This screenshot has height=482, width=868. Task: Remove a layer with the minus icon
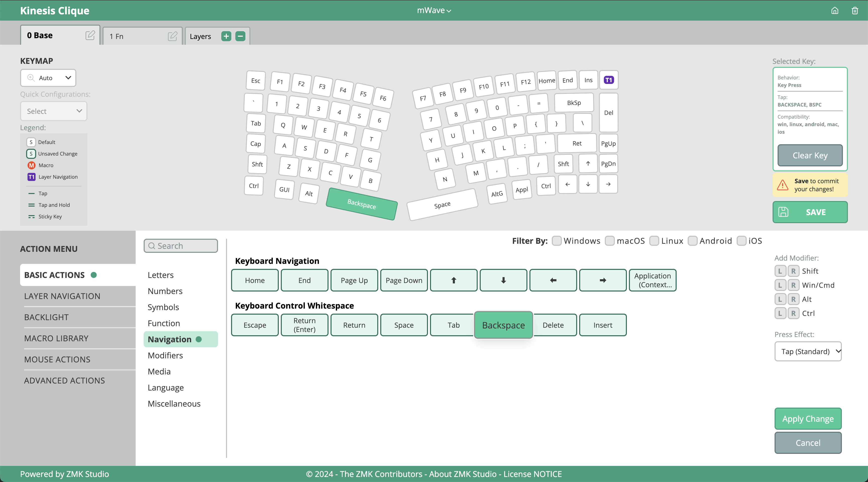coord(240,36)
